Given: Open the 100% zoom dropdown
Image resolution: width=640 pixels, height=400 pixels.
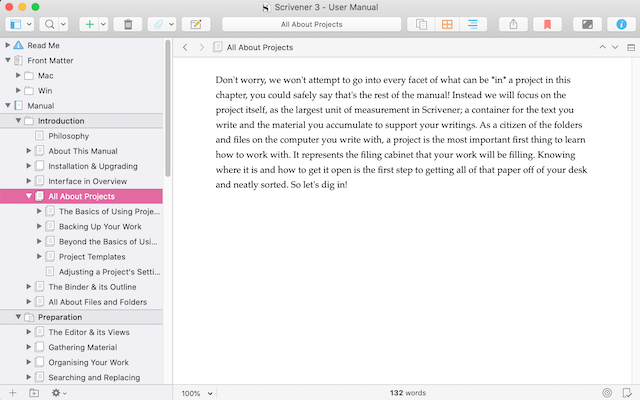Looking at the screenshot, I should 197,393.
